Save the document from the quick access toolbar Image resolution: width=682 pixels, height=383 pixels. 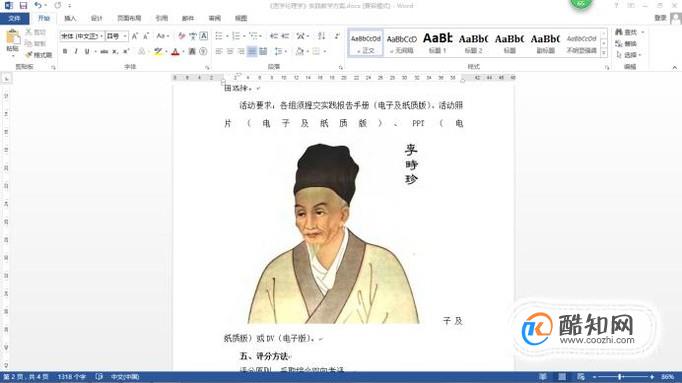23,6
